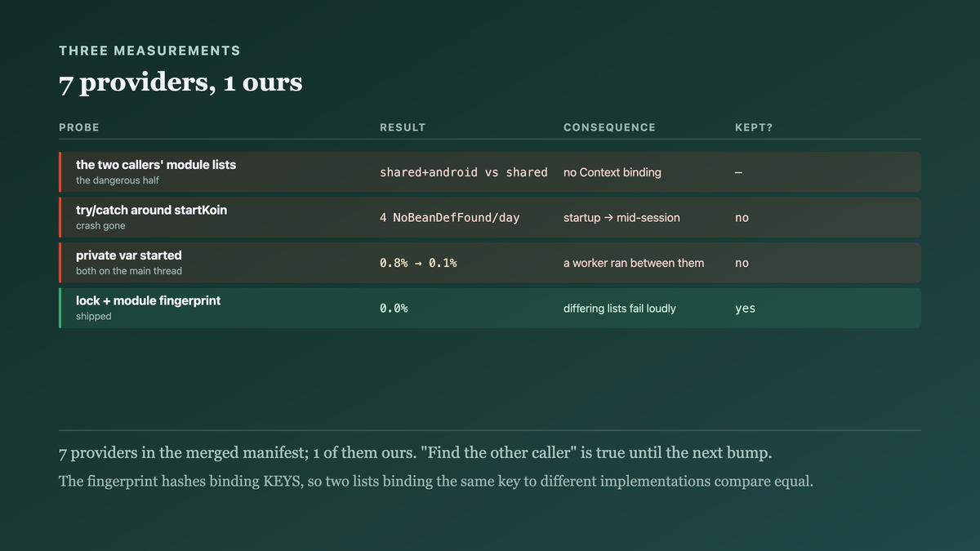Click 'The fingerprint hashes binding KEYS' footnote

pyautogui.click(x=436, y=482)
